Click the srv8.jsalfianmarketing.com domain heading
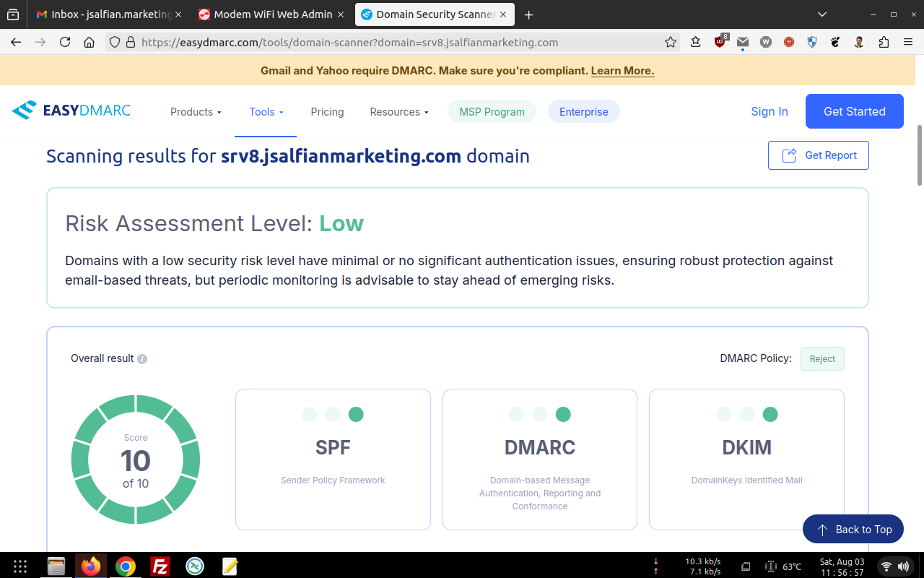 click(341, 156)
